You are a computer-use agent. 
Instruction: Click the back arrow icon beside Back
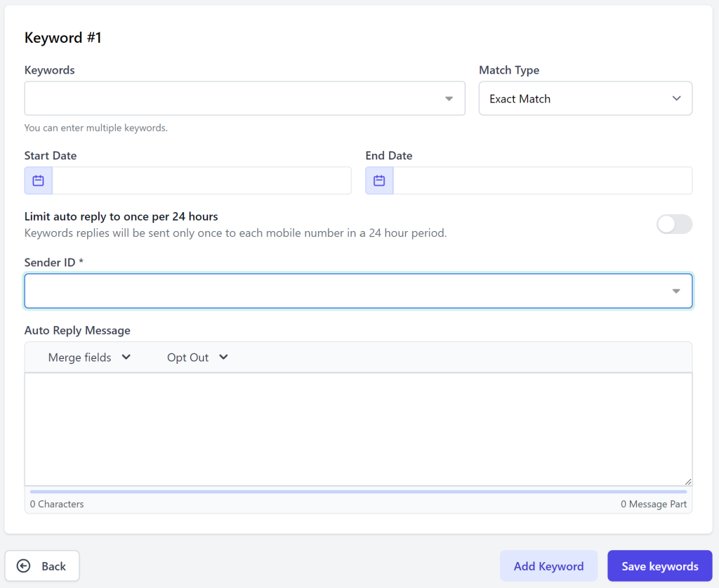pyautogui.click(x=23, y=566)
